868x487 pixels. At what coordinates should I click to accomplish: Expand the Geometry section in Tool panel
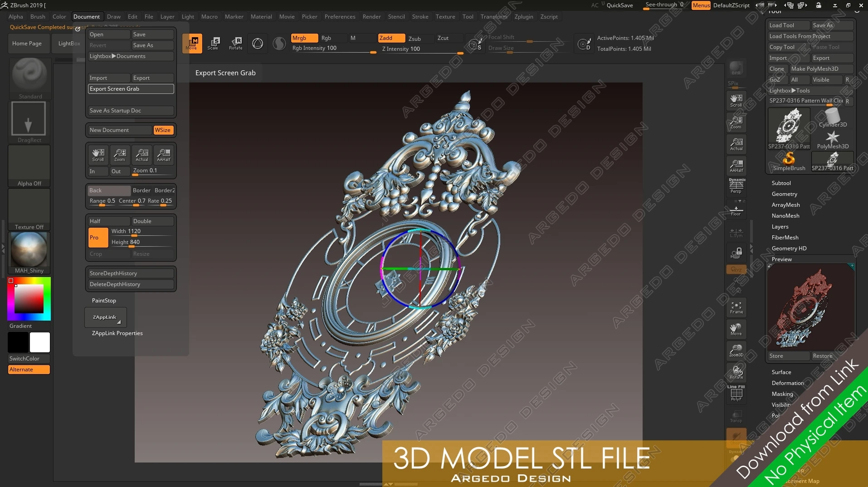click(x=784, y=194)
